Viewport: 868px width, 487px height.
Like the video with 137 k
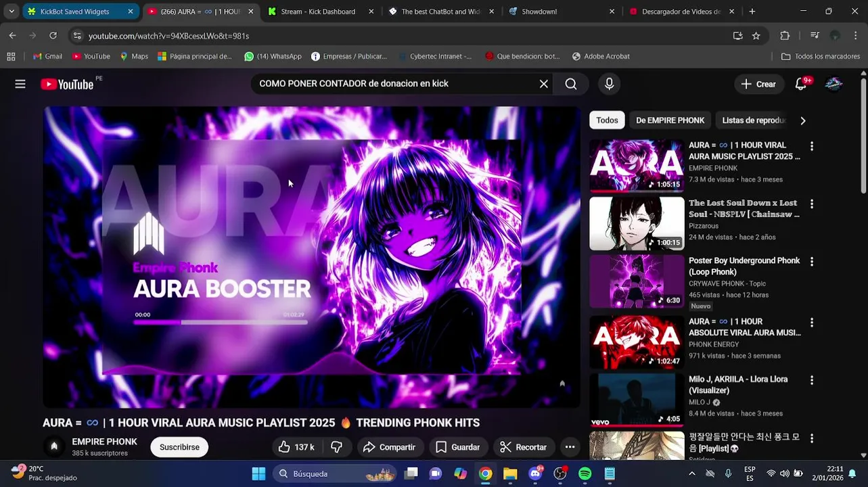(x=296, y=447)
